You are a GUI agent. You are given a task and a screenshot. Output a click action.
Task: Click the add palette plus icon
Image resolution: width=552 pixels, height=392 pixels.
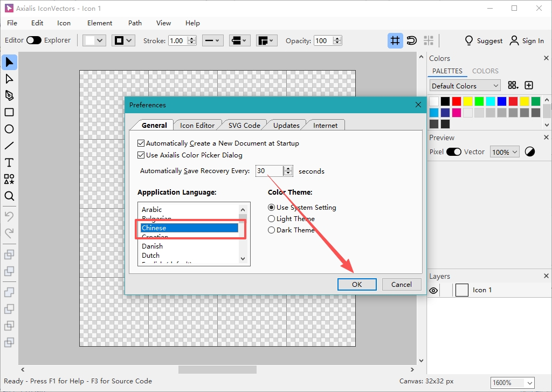(x=529, y=85)
